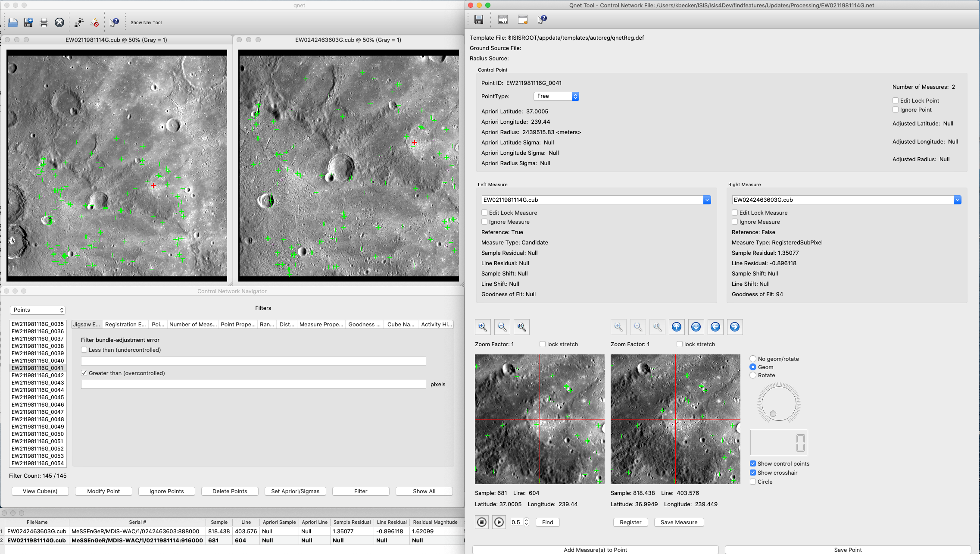The width and height of the screenshot is (980, 554).
Task: Click the Qnet Tool save network icon
Action: [479, 19]
